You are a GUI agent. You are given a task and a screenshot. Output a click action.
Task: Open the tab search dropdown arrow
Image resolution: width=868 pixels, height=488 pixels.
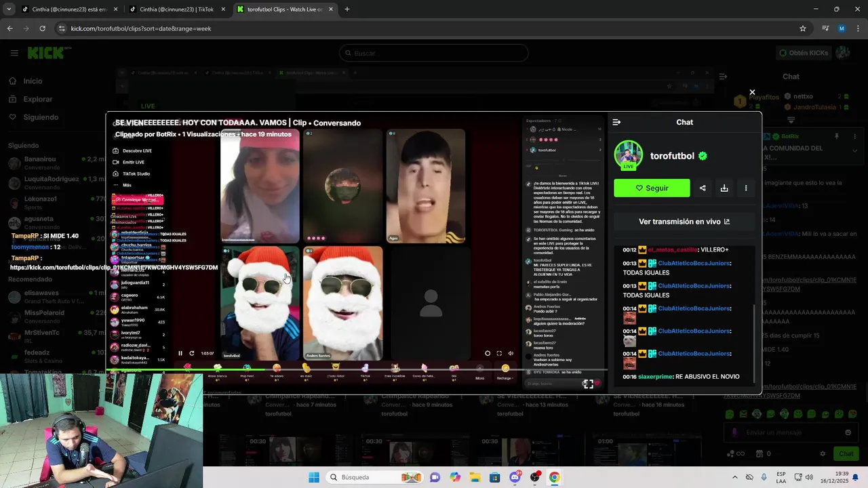(x=9, y=9)
